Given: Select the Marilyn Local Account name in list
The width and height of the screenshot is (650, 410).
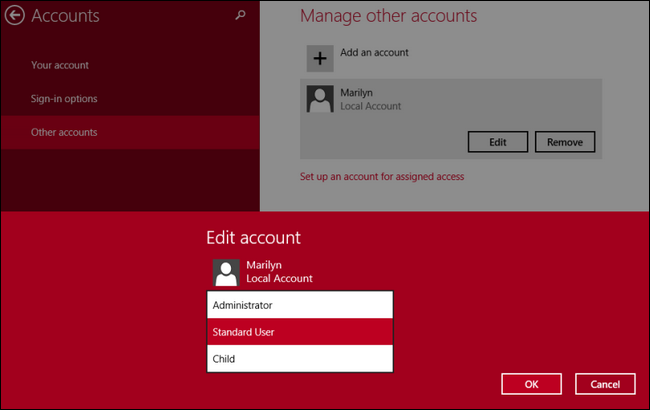Looking at the screenshot, I should (370, 99).
